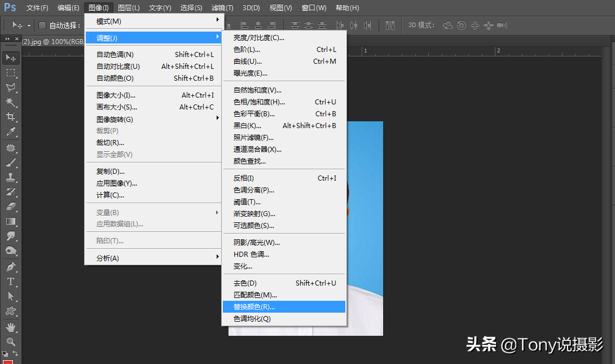Choose 色调均化(Q) menu item
Screen dimensions: 615x364
tap(284, 318)
